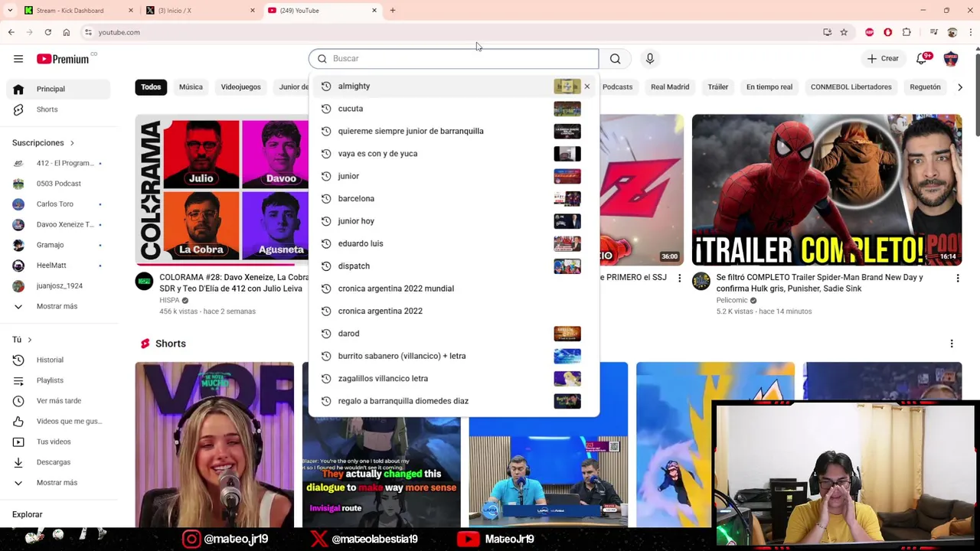Select the Todos filter chip
Screen dimensions: 980x551
pyautogui.click(x=151, y=86)
